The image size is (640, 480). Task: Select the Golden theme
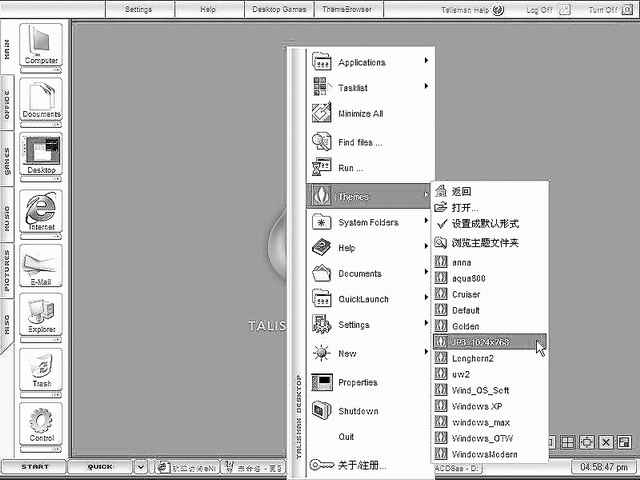[x=490, y=326]
